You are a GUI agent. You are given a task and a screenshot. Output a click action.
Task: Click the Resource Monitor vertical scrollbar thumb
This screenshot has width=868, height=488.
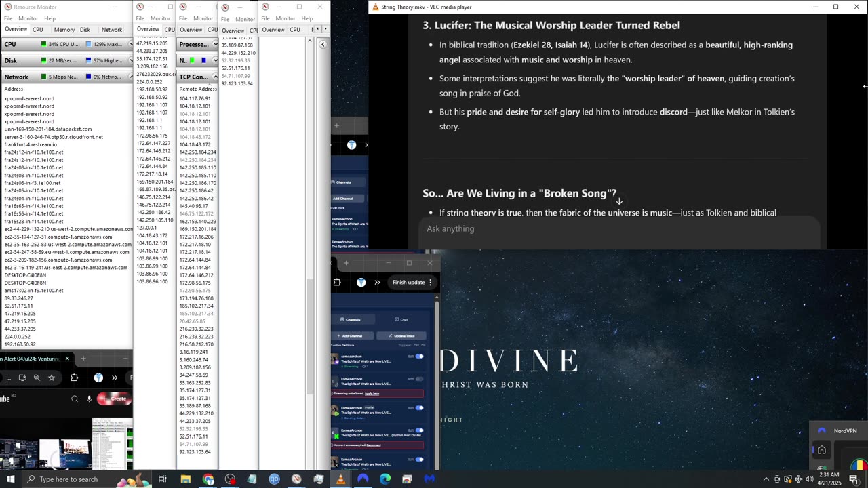310,336
